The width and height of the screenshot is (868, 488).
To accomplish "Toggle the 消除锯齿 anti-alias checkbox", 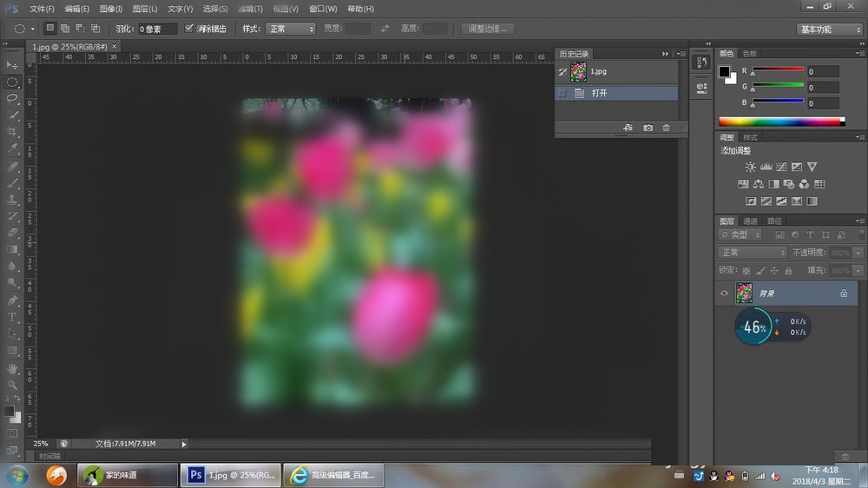I will (x=190, y=29).
